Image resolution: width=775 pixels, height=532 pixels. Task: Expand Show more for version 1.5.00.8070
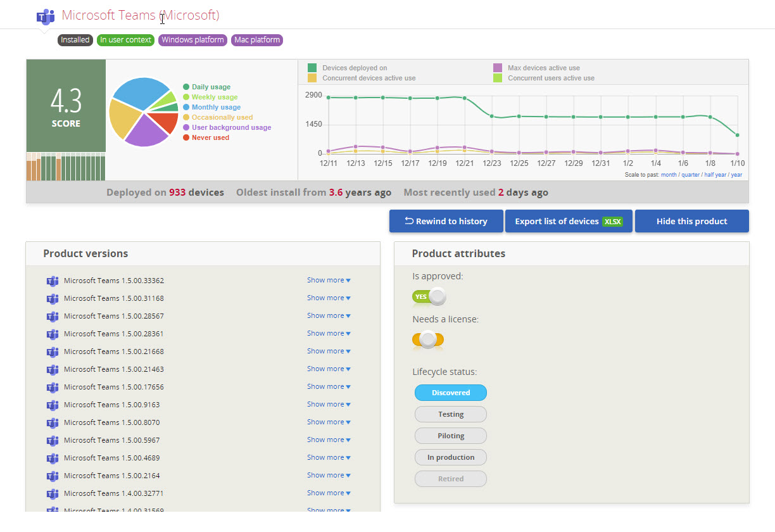pos(329,422)
